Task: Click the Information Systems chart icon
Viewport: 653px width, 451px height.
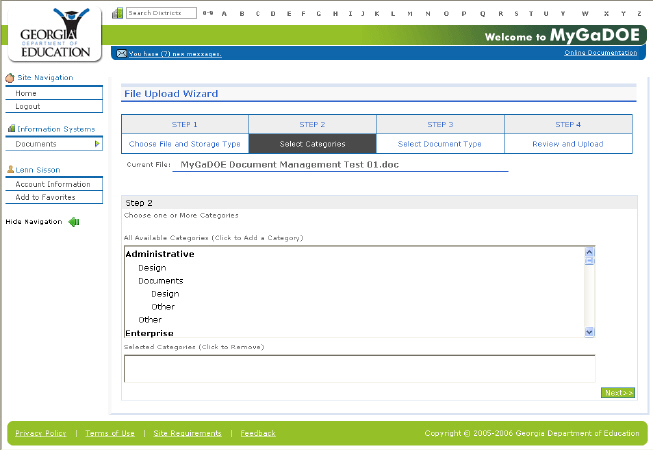Action: pos(11,129)
